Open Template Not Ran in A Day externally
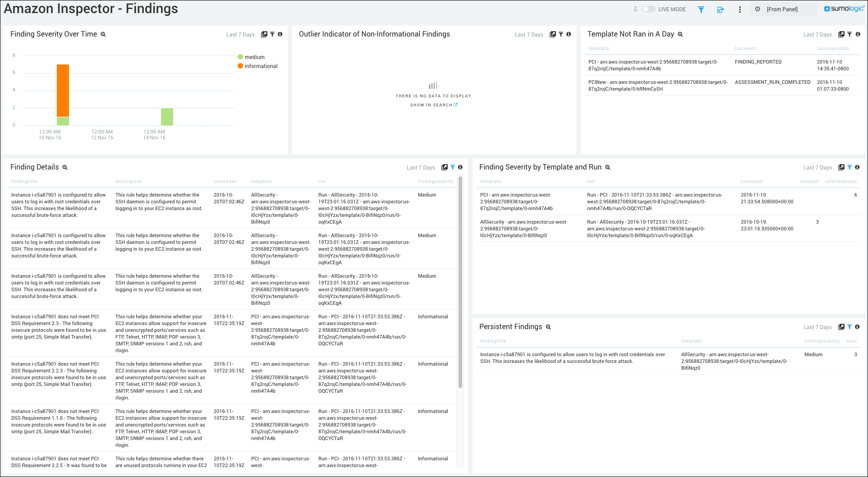 click(841, 34)
